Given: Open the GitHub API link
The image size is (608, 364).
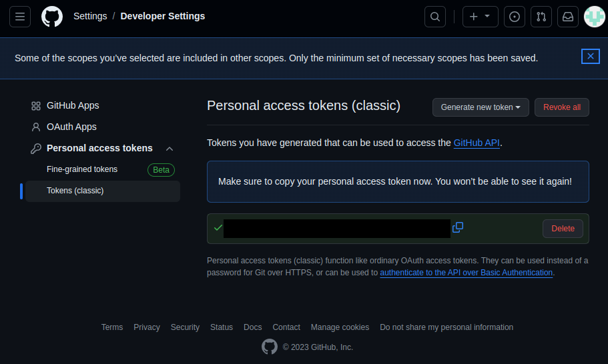Looking at the screenshot, I should (477, 143).
